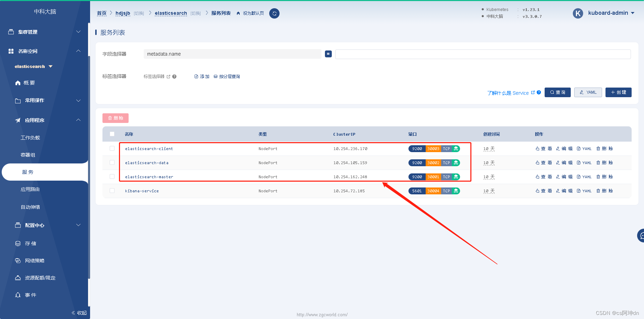Click 按分层查询 next to 添加
Screen dimensions: 644x319
tap(227, 77)
